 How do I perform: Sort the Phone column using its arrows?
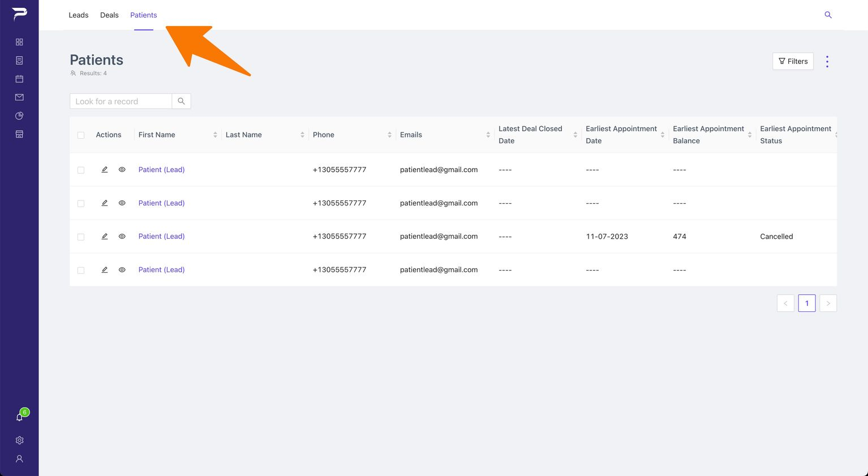(x=389, y=135)
